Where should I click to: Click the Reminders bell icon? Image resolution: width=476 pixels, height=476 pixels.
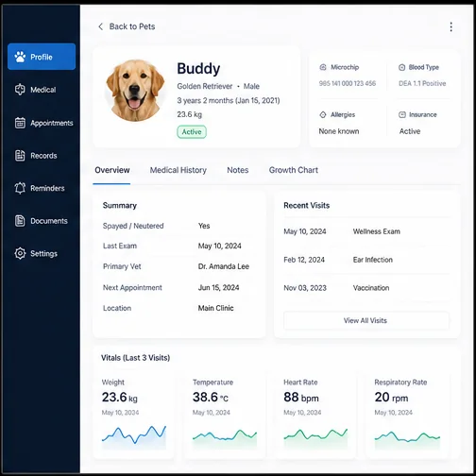pos(20,188)
